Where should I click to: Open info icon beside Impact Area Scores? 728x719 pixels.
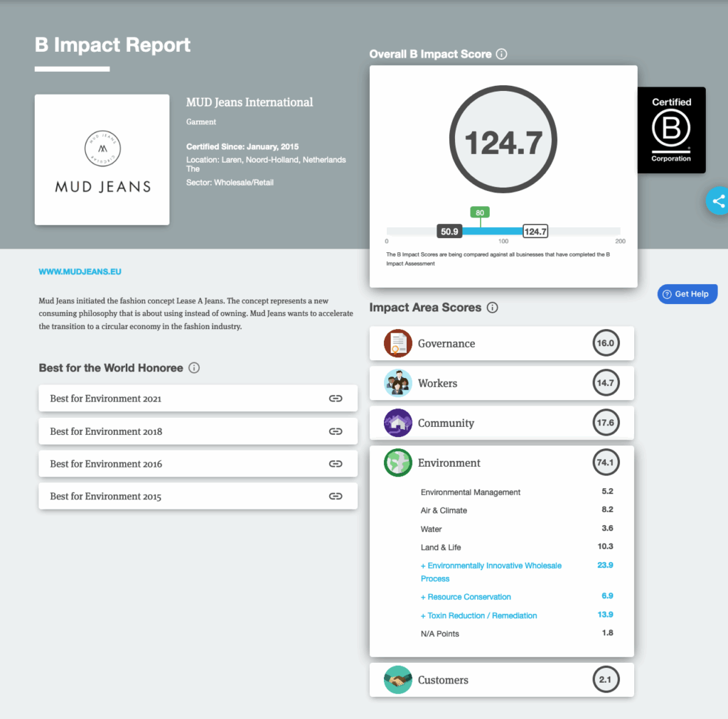(492, 308)
